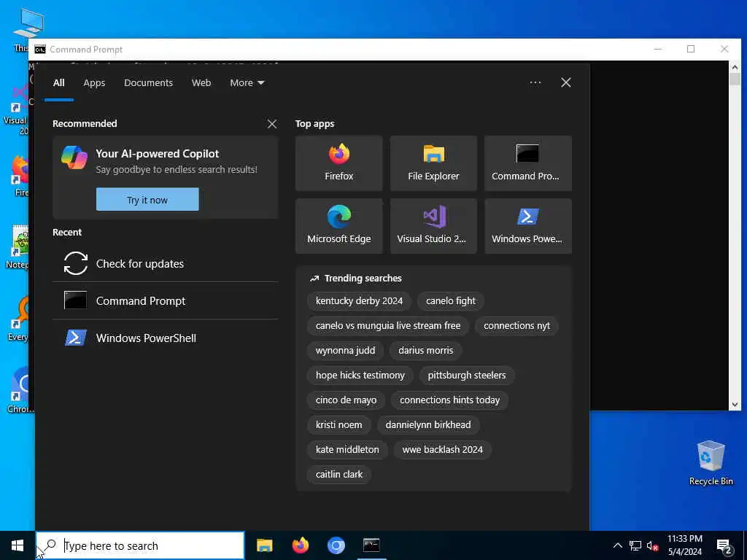Select kristi noem trending search
Viewport: 747px width, 560px height.
338,425
